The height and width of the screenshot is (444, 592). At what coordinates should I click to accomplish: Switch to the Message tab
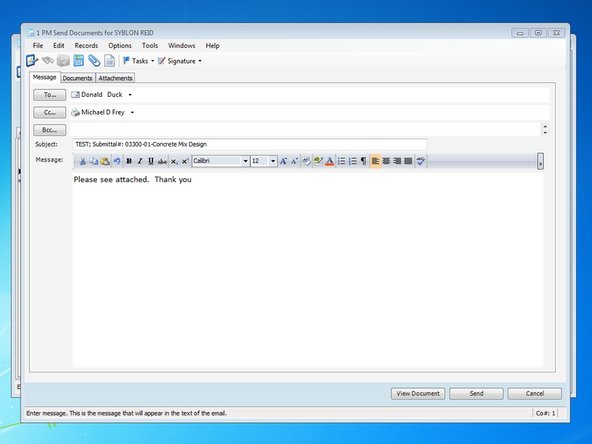[x=45, y=77]
